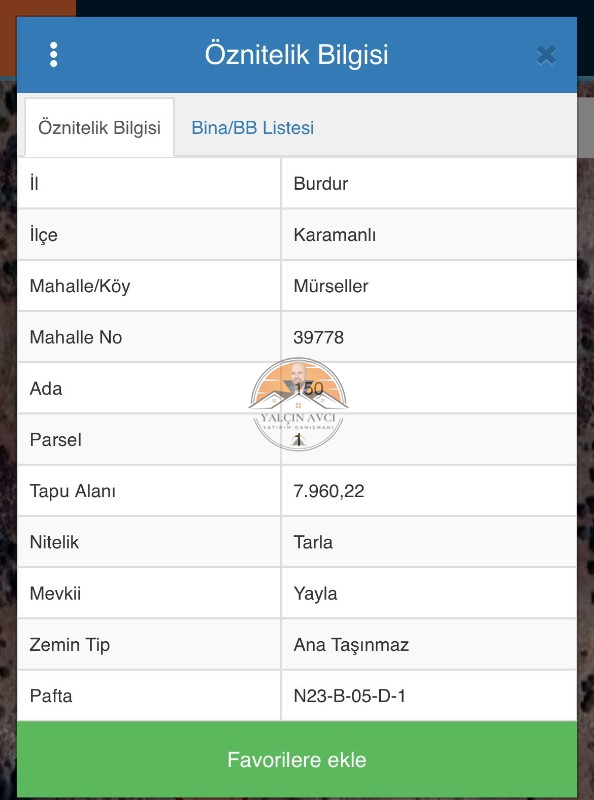Select the Mahalle No value 39778
This screenshot has width=594, height=800.
click(318, 337)
